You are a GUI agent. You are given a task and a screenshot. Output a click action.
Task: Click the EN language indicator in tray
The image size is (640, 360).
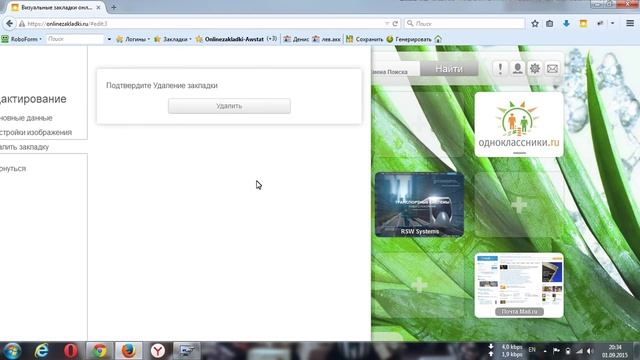point(532,350)
